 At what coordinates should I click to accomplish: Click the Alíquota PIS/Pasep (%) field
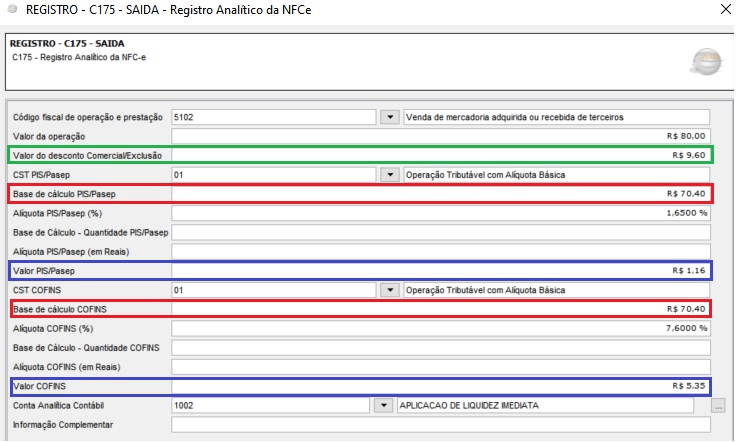441,213
